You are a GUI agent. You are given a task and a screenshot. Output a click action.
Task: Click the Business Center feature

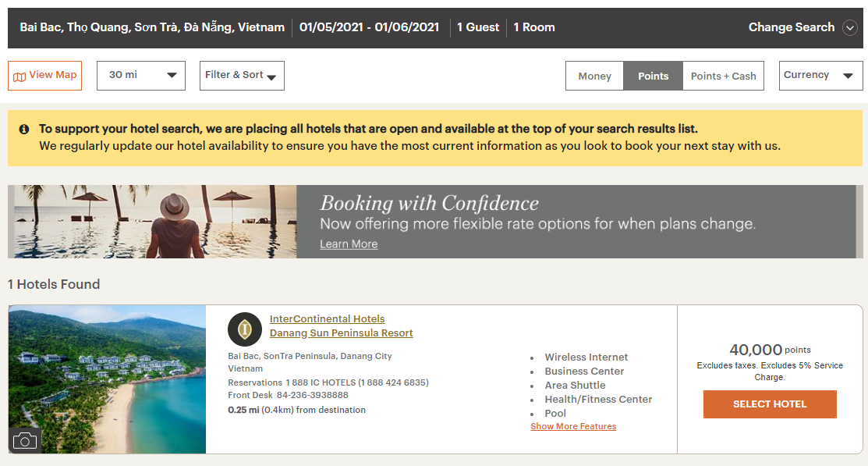point(584,372)
